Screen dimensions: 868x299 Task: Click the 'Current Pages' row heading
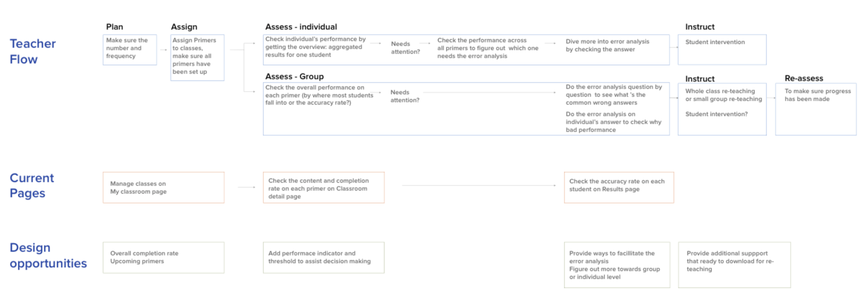(x=31, y=185)
